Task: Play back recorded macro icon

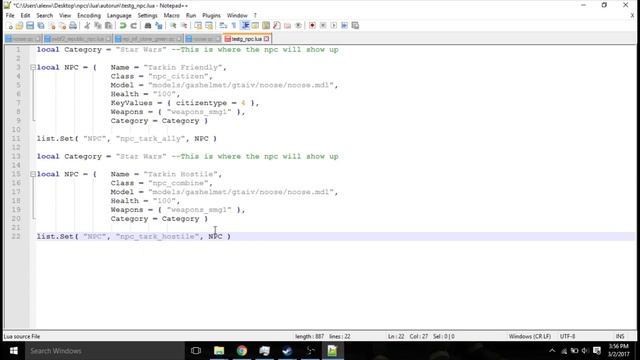Action: (x=333, y=26)
